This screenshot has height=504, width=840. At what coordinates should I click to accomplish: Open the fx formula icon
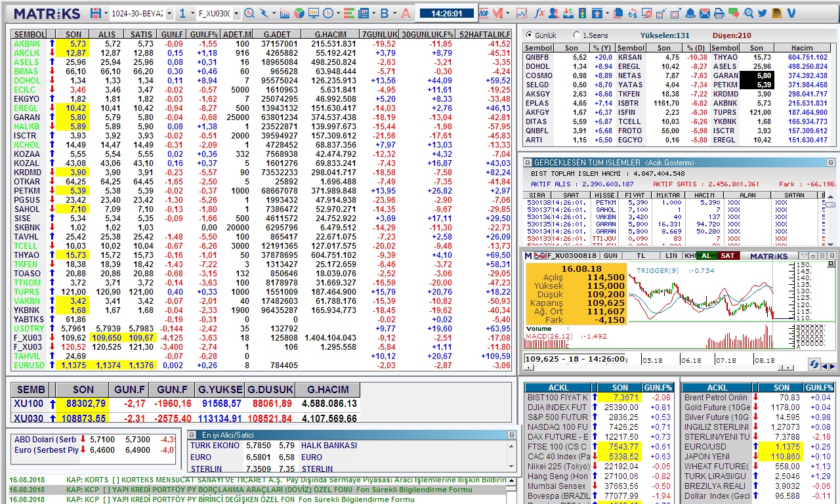tap(539, 13)
